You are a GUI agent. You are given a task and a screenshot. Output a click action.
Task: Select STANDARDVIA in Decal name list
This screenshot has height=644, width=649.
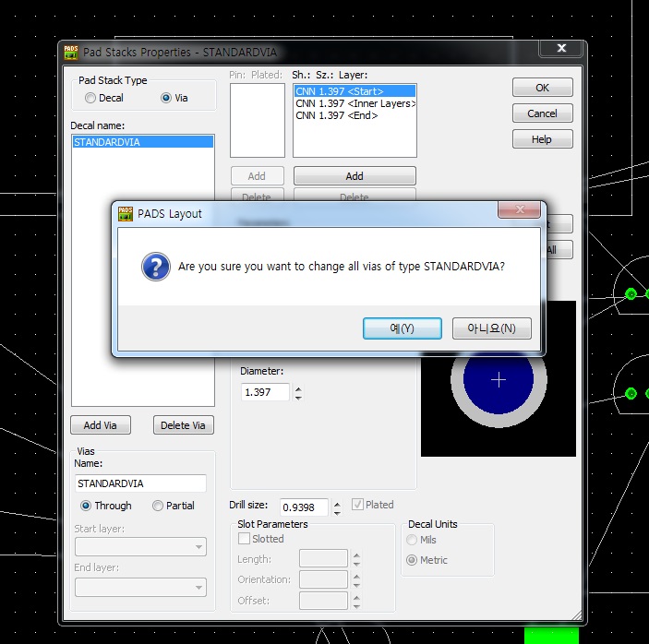pyautogui.click(x=143, y=142)
